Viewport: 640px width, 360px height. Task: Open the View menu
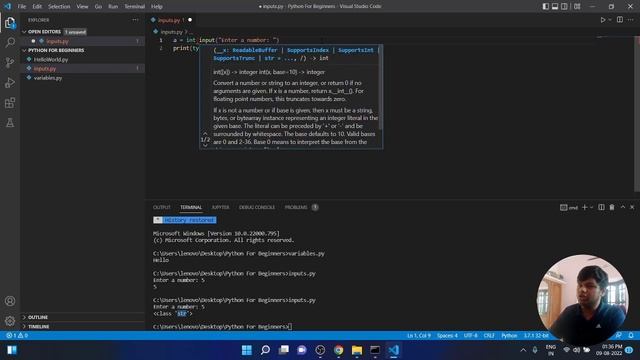click(82, 7)
